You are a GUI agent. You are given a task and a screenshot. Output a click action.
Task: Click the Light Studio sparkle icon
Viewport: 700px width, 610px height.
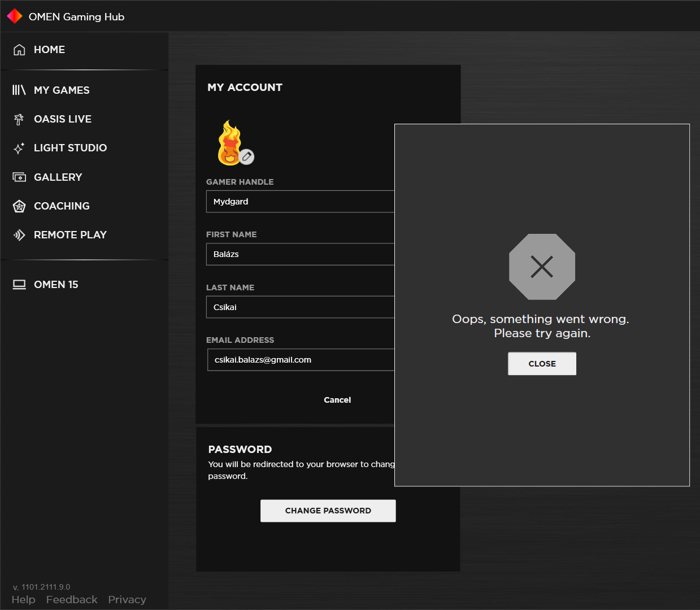pyautogui.click(x=19, y=148)
